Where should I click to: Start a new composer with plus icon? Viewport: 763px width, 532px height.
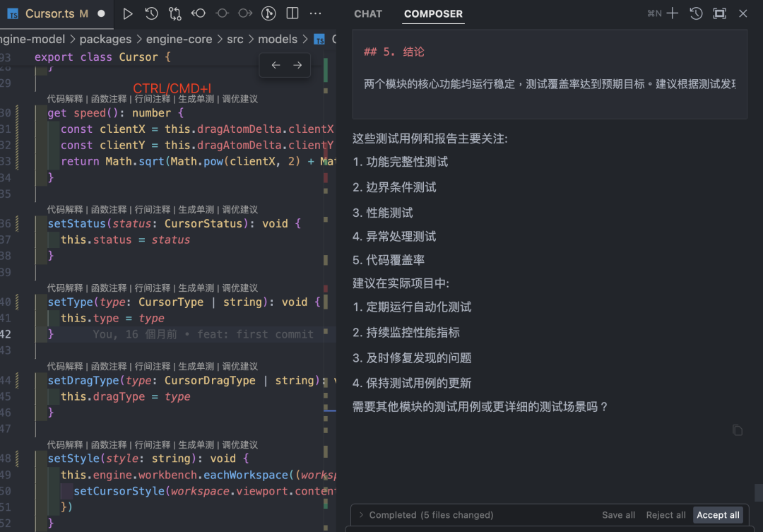[673, 13]
